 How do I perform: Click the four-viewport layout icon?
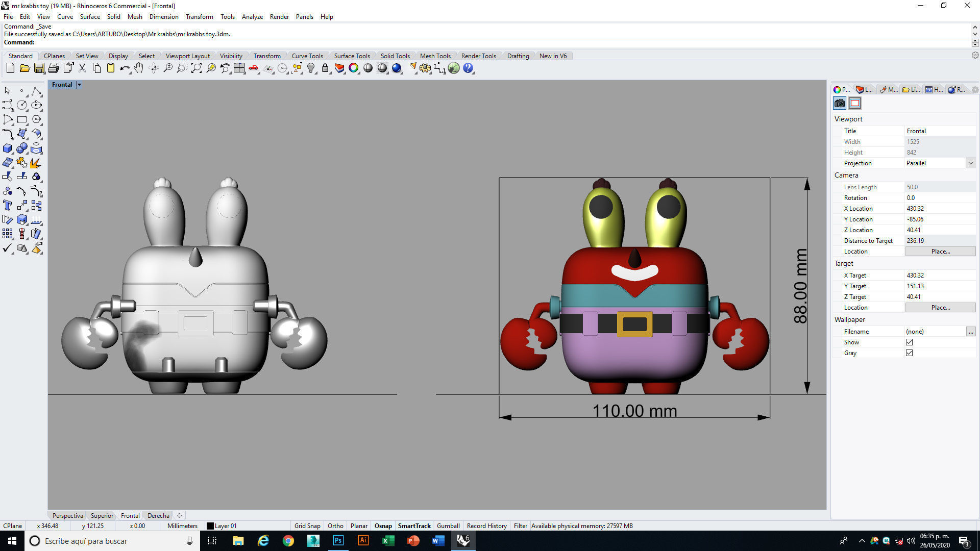pyautogui.click(x=239, y=68)
